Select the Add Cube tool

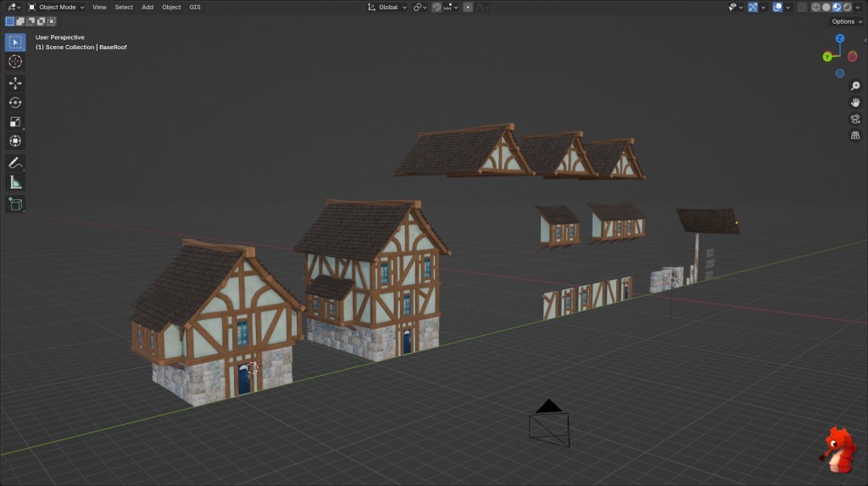click(x=15, y=204)
